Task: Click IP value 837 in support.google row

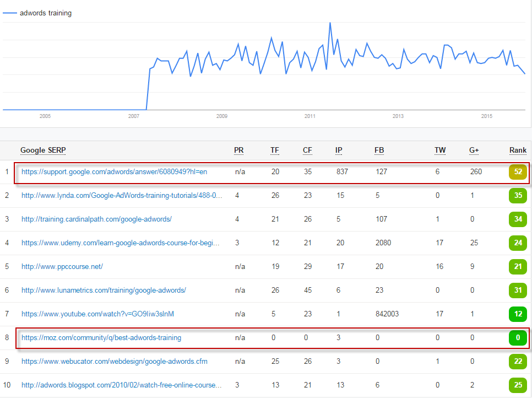Action: [343, 172]
